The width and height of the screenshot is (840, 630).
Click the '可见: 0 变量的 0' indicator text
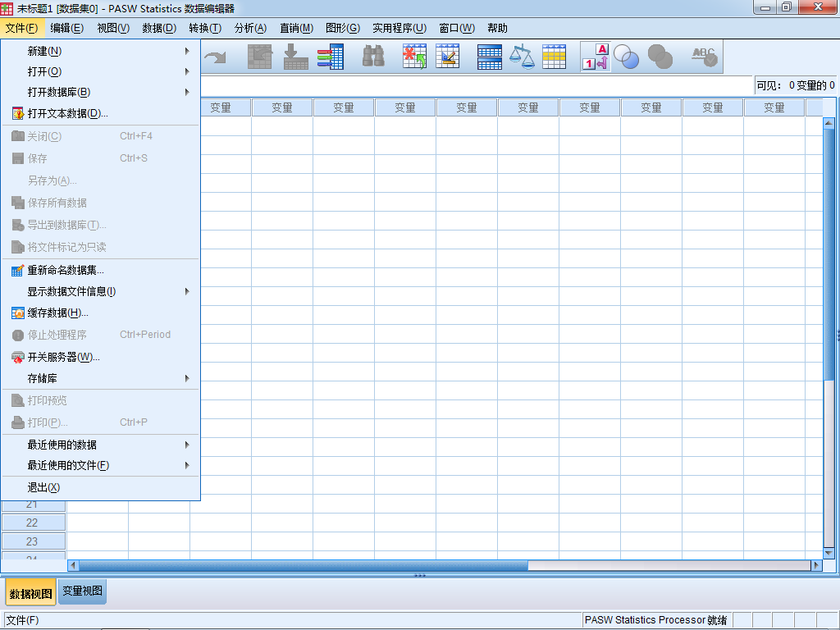click(795, 85)
